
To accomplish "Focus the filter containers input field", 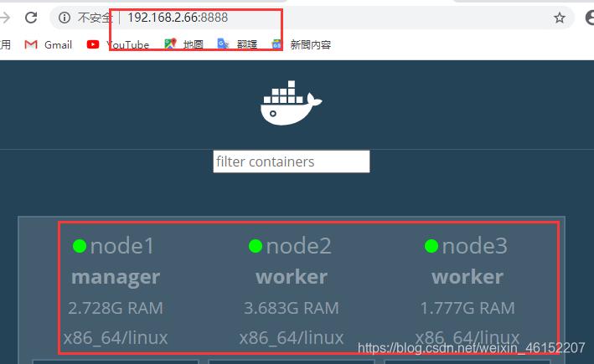I will click(x=292, y=161).
